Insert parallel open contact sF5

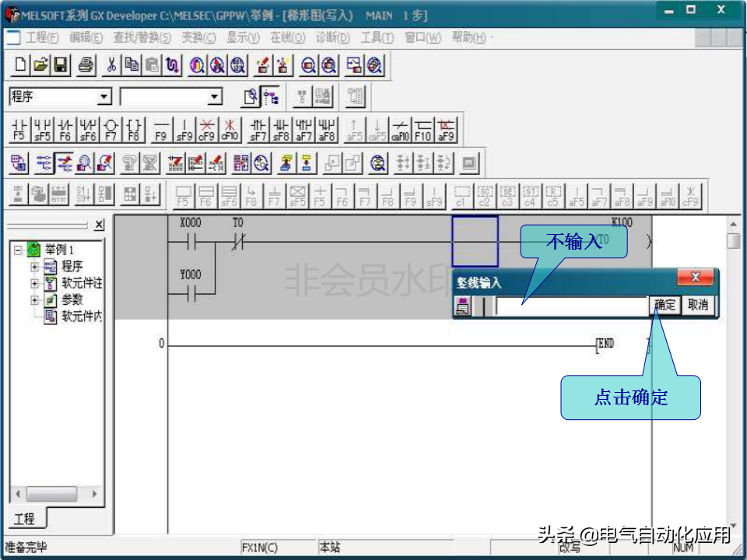click(x=42, y=130)
